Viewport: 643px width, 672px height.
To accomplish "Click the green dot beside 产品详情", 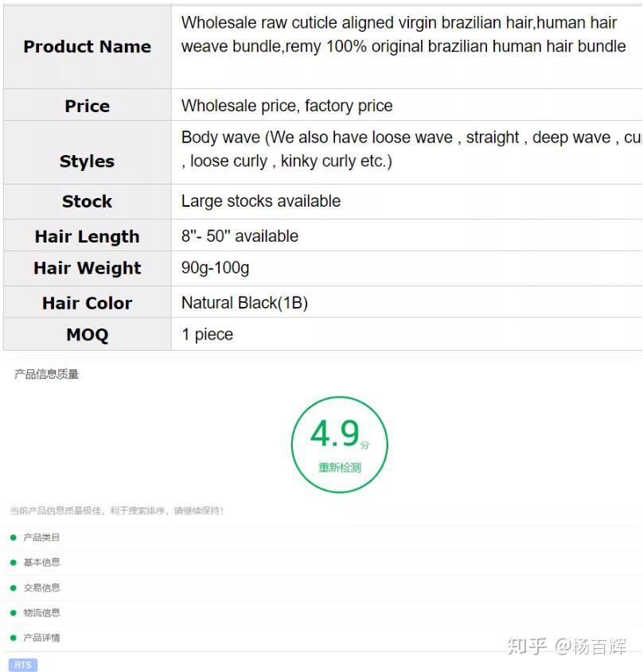I will pos(14,638).
